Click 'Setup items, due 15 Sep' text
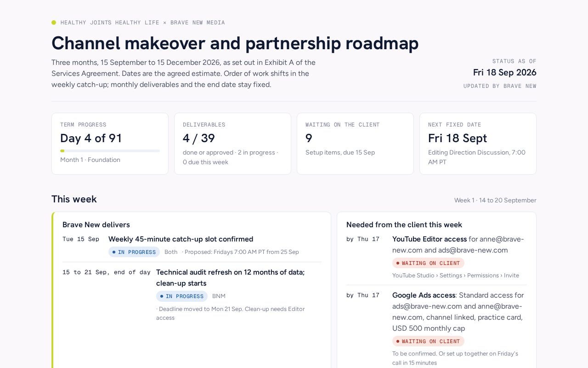 (340, 152)
